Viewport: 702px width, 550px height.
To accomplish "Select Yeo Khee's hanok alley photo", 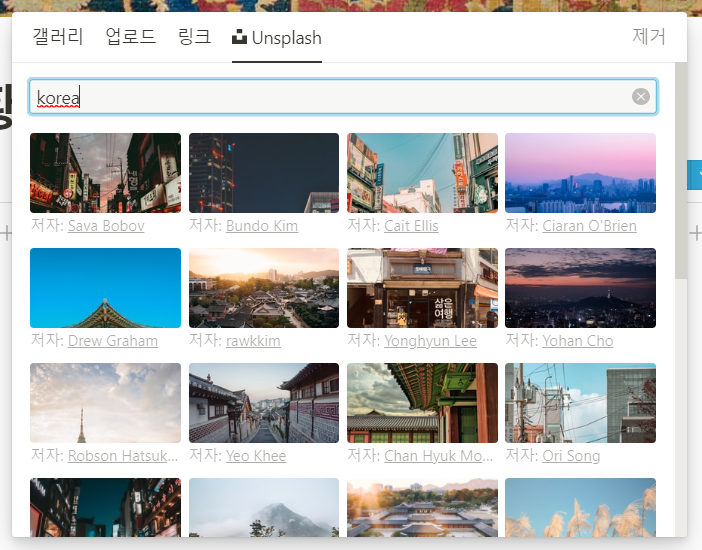I will click(264, 403).
